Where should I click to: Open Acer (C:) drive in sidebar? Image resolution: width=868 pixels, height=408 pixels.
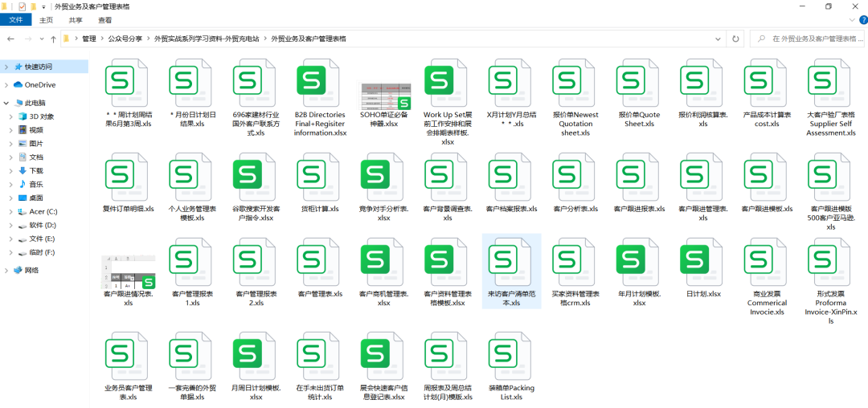point(43,212)
